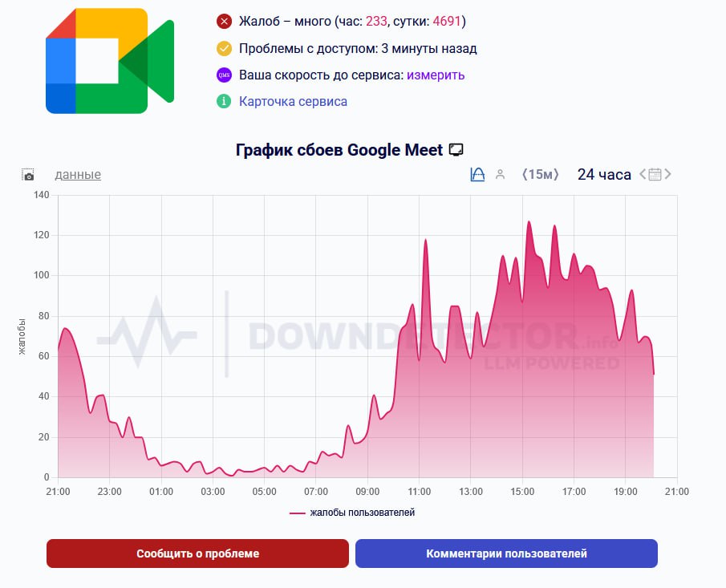Click the 11:00 x-axis time label
The width and height of the screenshot is (726, 588).
[x=419, y=492]
